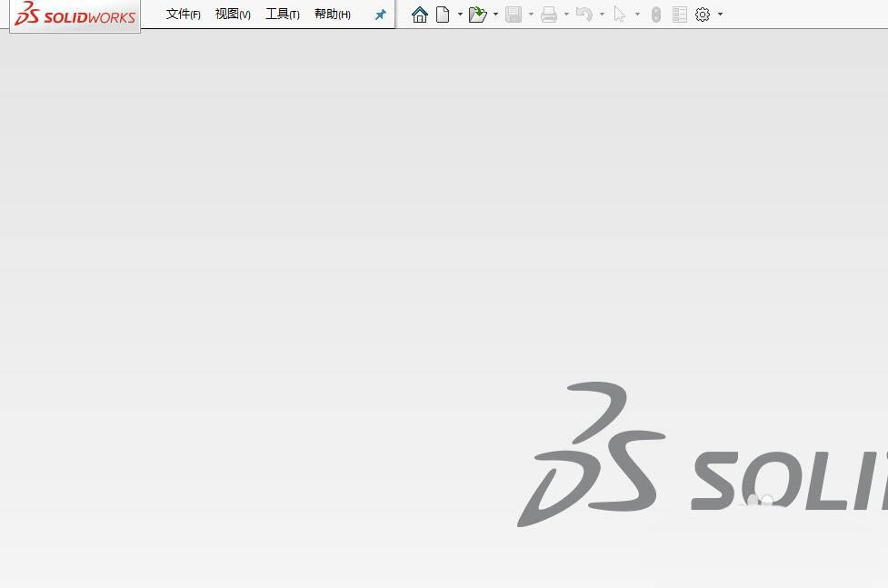Click the Undo arrow icon
The height and width of the screenshot is (588, 888).
tap(584, 15)
